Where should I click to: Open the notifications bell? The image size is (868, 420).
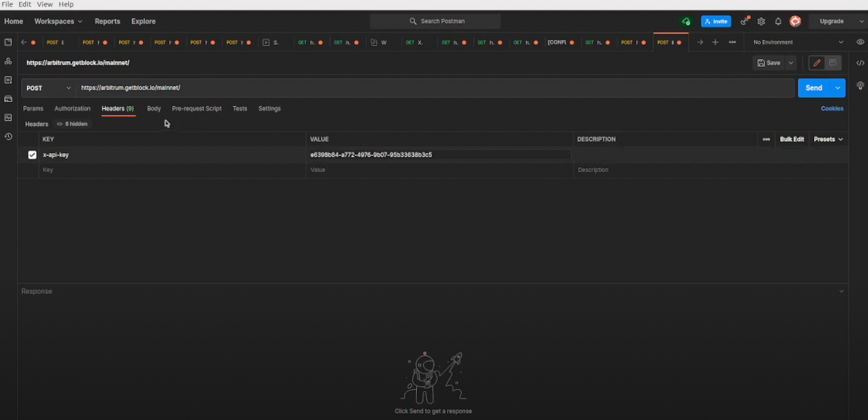(778, 21)
